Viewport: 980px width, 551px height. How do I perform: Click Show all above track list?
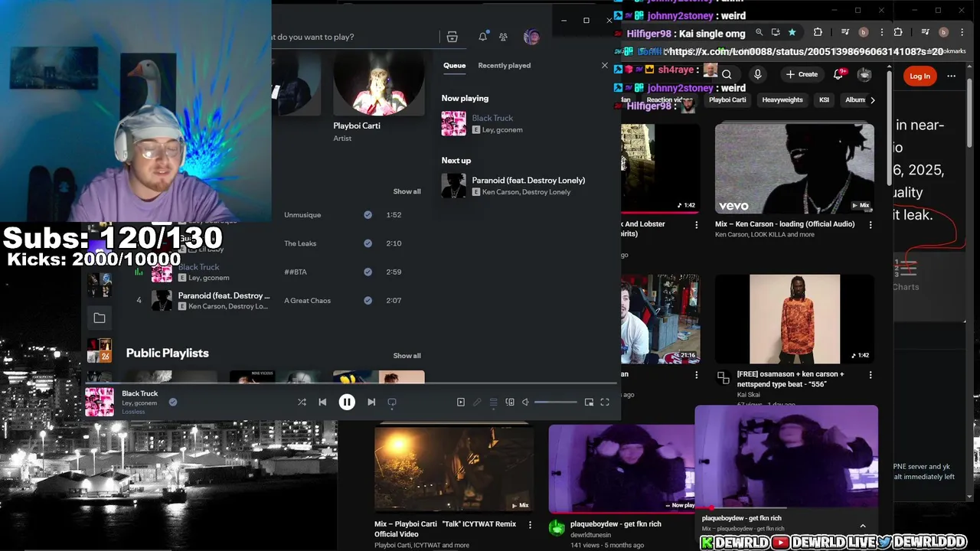coord(407,191)
